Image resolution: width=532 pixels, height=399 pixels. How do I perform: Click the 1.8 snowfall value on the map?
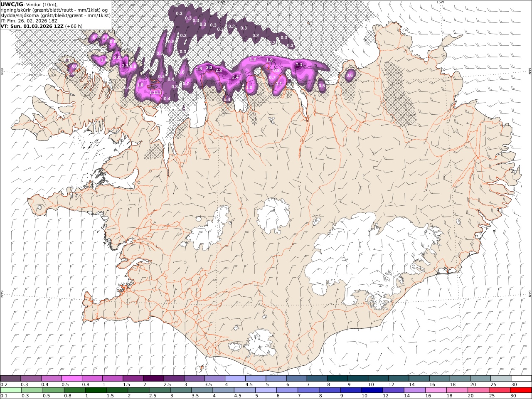click(199, 69)
